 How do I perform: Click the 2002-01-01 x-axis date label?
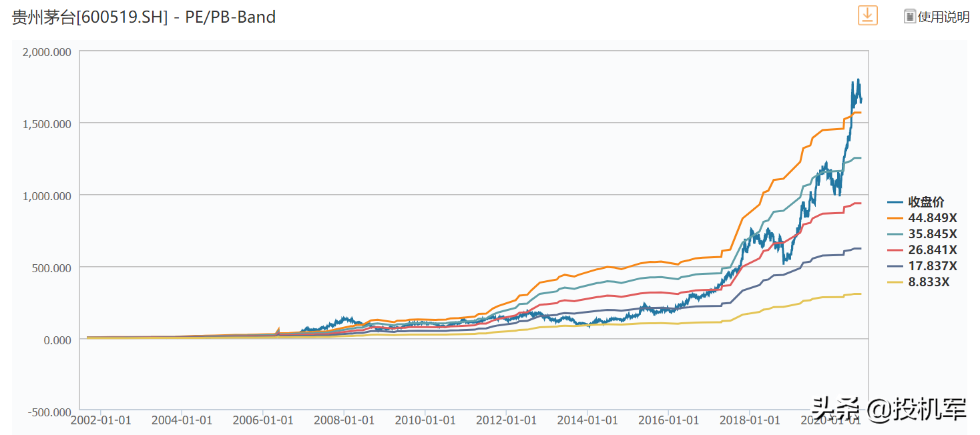[101, 420]
